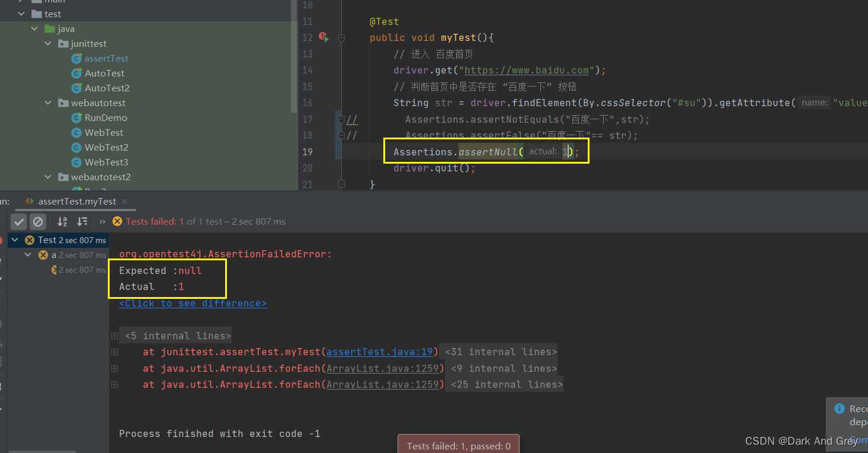Collapse the failed 'a' test class node arrow
The height and width of the screenshot is (453, 868).
(x=28, y=255)
